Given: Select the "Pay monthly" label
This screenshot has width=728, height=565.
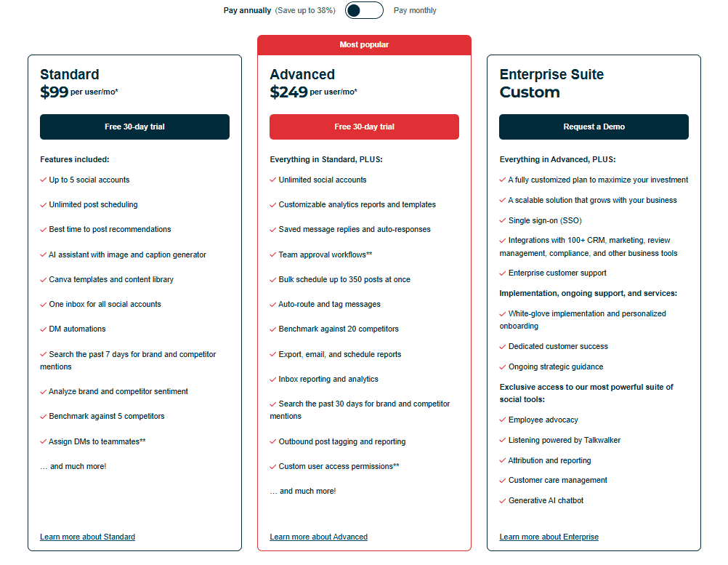Looking at the screenshot, I should coord(415,10).
